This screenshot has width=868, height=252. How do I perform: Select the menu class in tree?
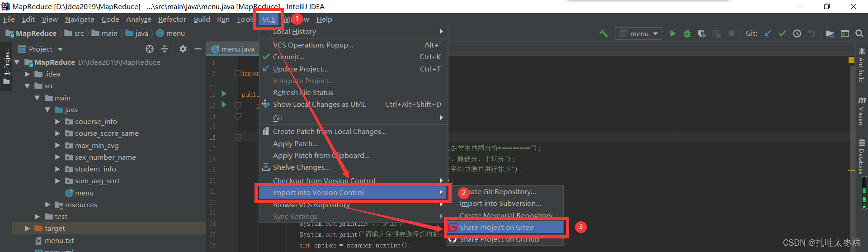(80, 193)
